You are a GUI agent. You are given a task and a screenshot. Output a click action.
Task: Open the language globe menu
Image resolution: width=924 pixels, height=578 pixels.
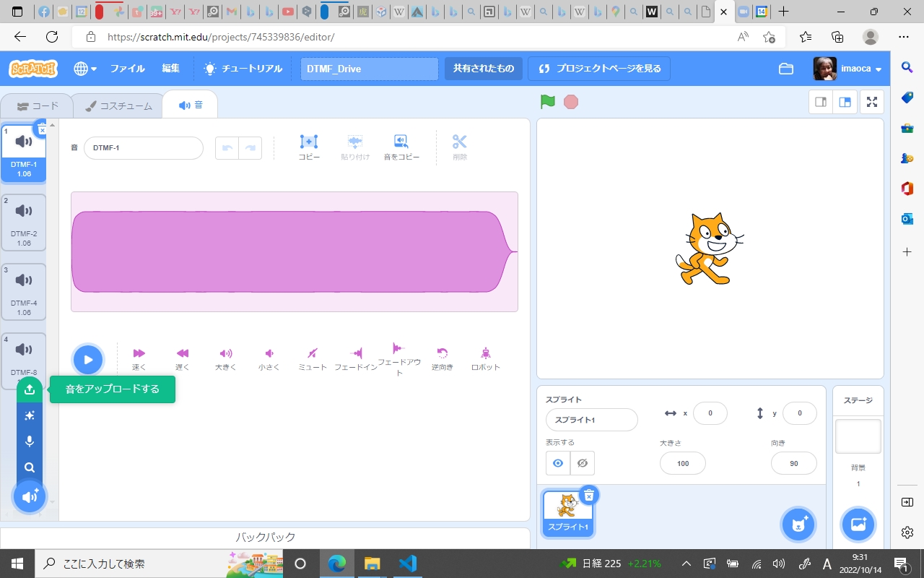(85, 69)
